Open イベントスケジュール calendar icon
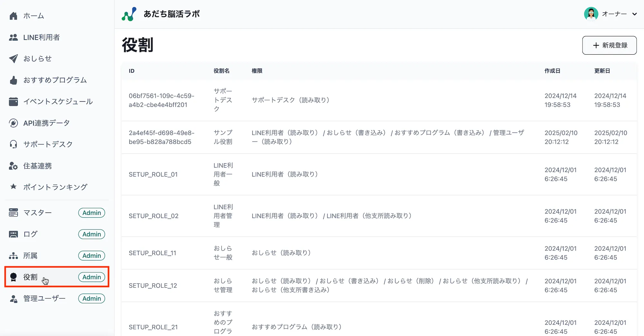The image size is (644, 336). click(13, 102)
